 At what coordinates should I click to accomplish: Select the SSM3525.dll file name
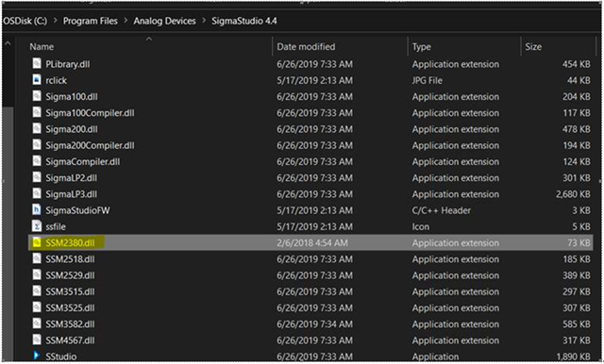[x=70, y=307]
